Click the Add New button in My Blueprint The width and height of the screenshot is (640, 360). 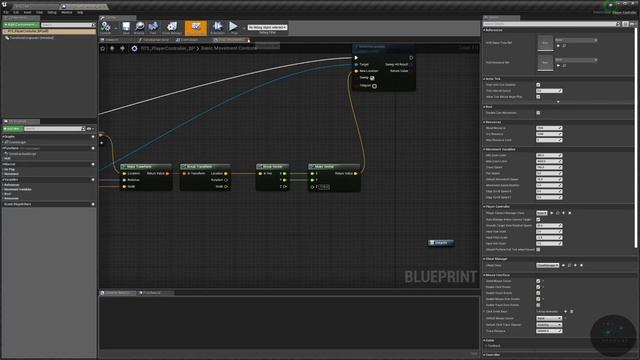(x=12, y=129)
